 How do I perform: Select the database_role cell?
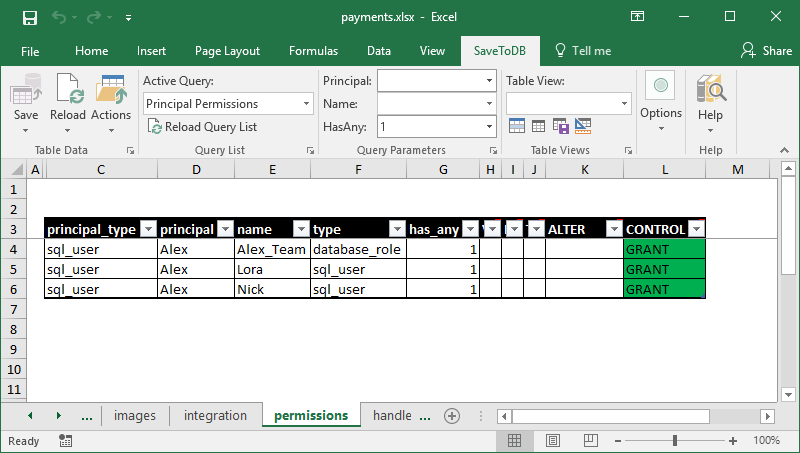(358, 249)
